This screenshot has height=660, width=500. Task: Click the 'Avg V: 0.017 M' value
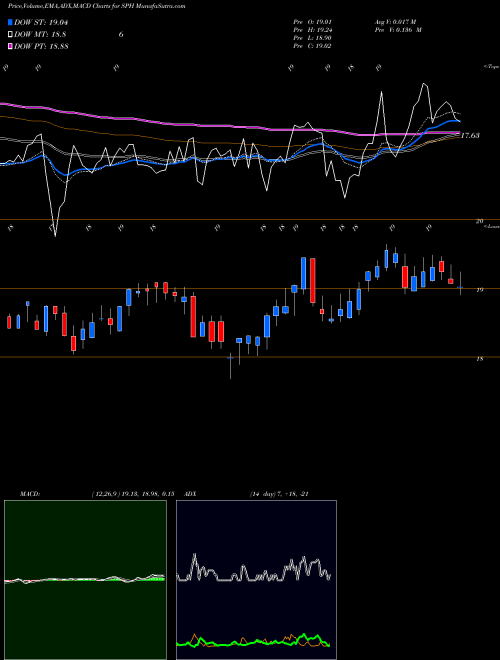tap(395, 21)
